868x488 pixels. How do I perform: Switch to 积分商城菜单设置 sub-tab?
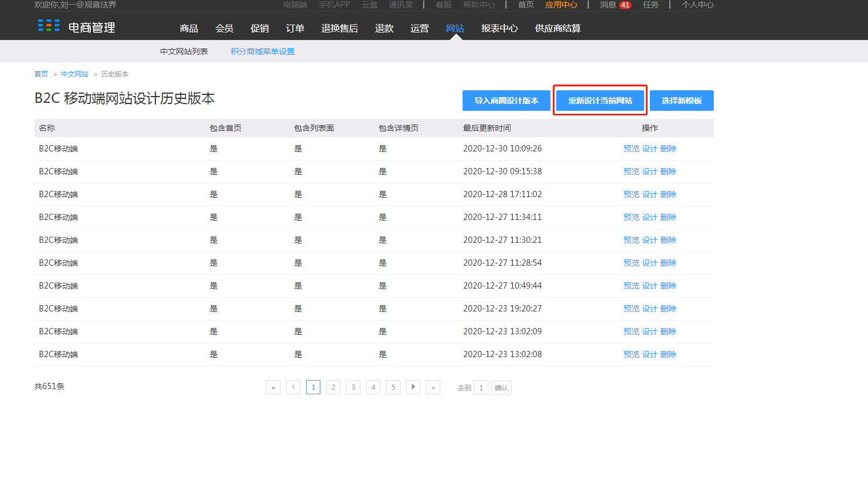pos(263,51)
